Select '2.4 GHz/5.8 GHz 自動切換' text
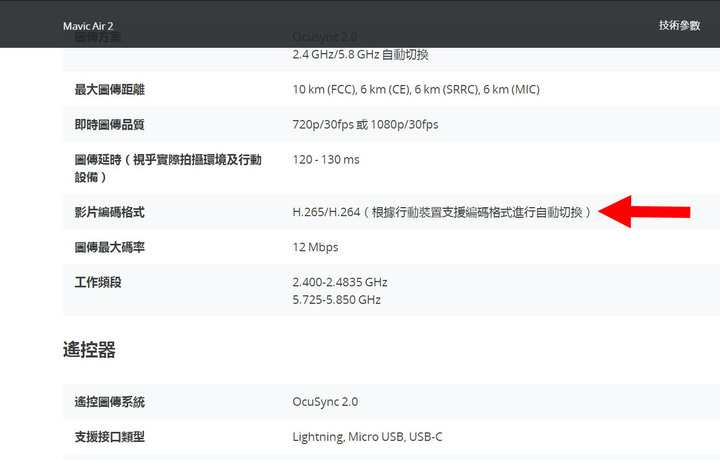This screenshot has height=460, width=720. [360, 55]
